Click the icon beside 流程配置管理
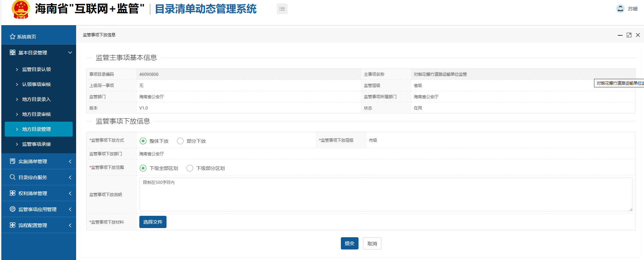Viewport: 644px width, 260px height. coord(13,225)
